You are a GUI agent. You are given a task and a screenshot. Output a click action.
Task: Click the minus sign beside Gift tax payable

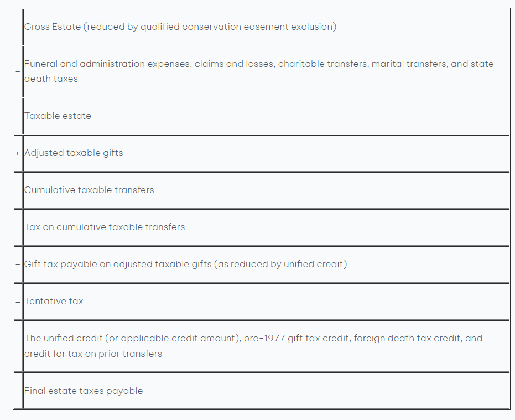pyautogui.click(x=18, y=265)
